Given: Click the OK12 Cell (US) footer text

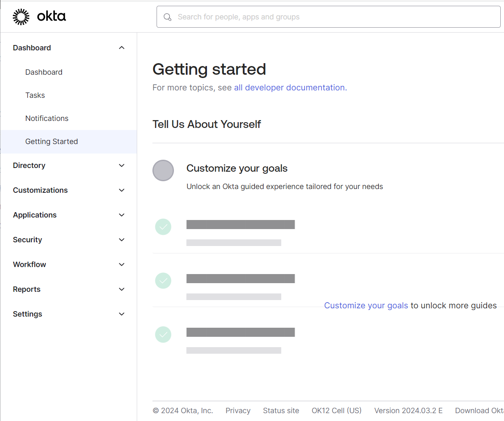Looking at the screenshot, I should point(337,411).
